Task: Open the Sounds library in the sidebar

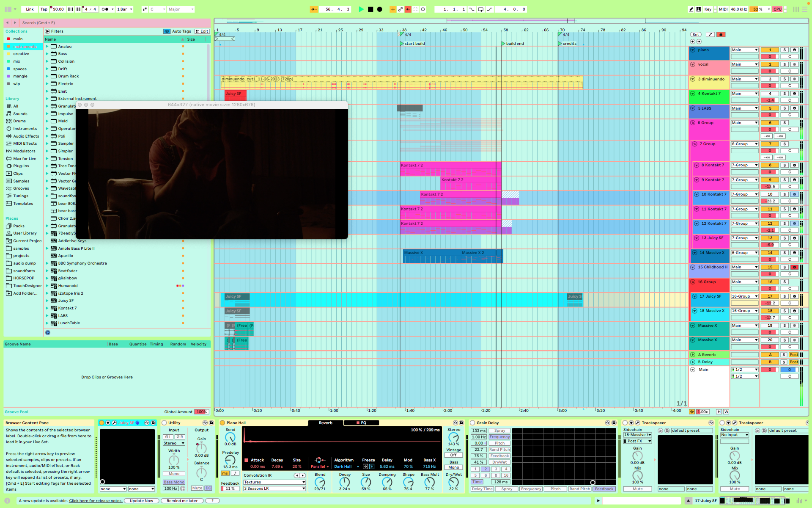Action: [19, 113]
